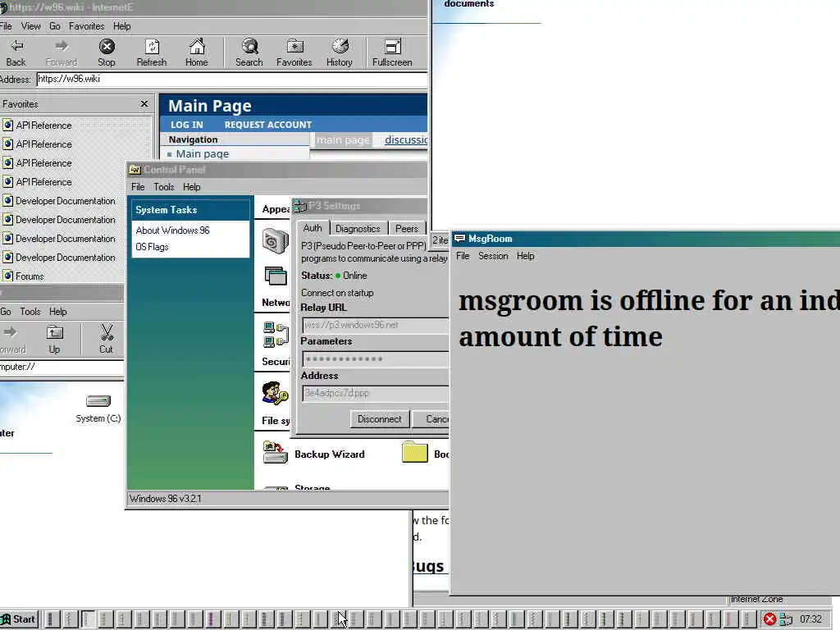Open the Appearance speaker-like icon in Control Panel
The width and height of the screenshot is (840, 630).
(275, 240)
